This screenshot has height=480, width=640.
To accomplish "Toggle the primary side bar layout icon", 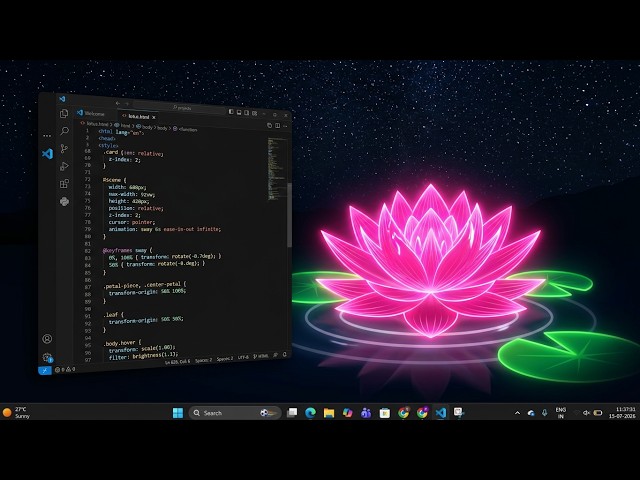I will coord(231,111).
